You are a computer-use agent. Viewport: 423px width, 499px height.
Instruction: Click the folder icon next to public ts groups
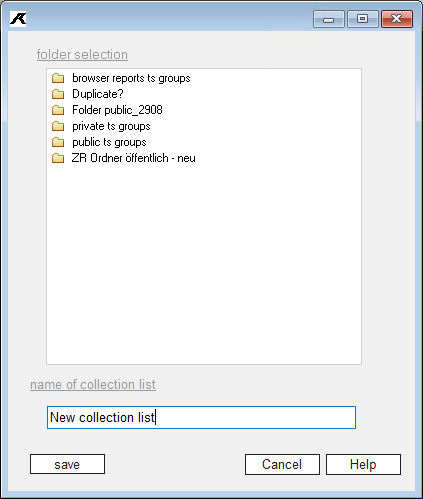[58, 142]
